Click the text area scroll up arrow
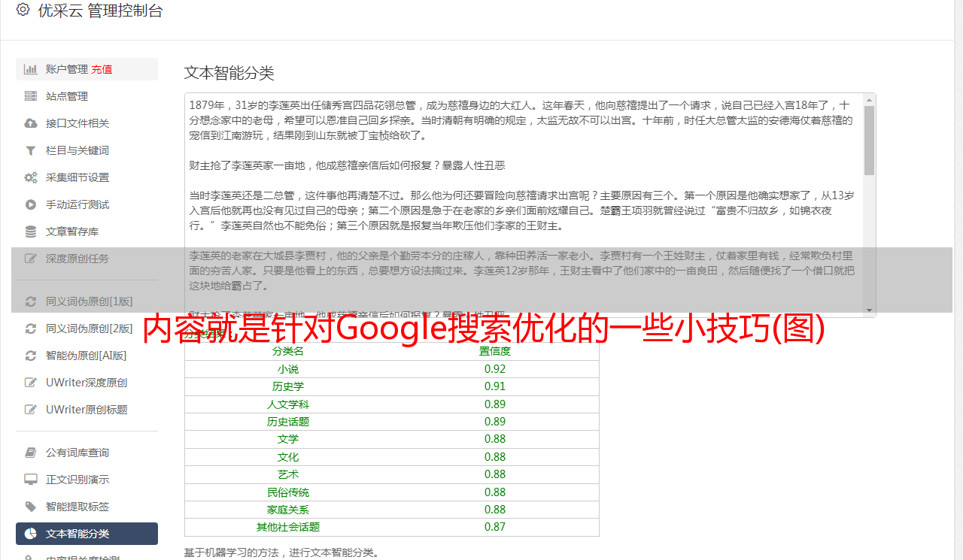 869,99
